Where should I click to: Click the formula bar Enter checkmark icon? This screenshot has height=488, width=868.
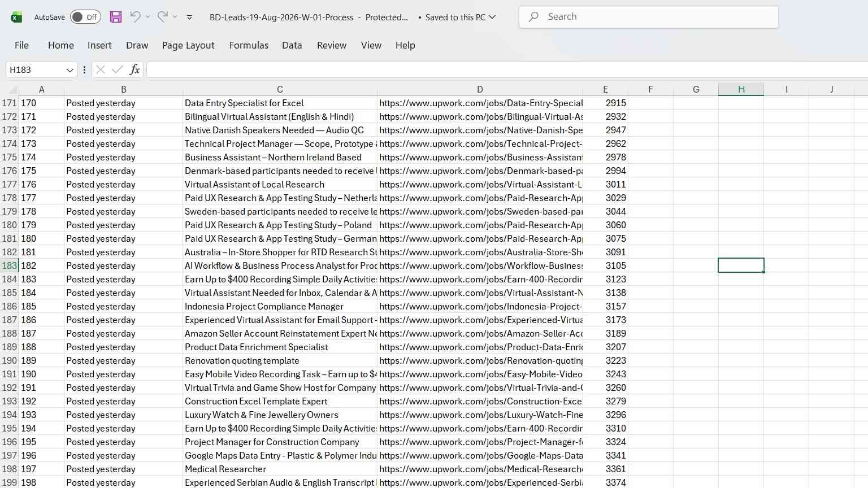[118, 69]
